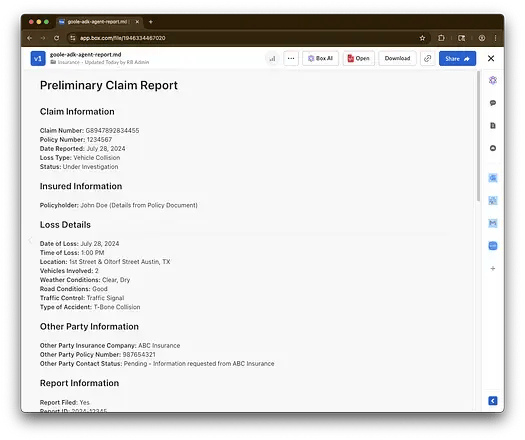Click the media control icon in browser toolbar
This screenshot has width=525, height=440.
point(461,38)
